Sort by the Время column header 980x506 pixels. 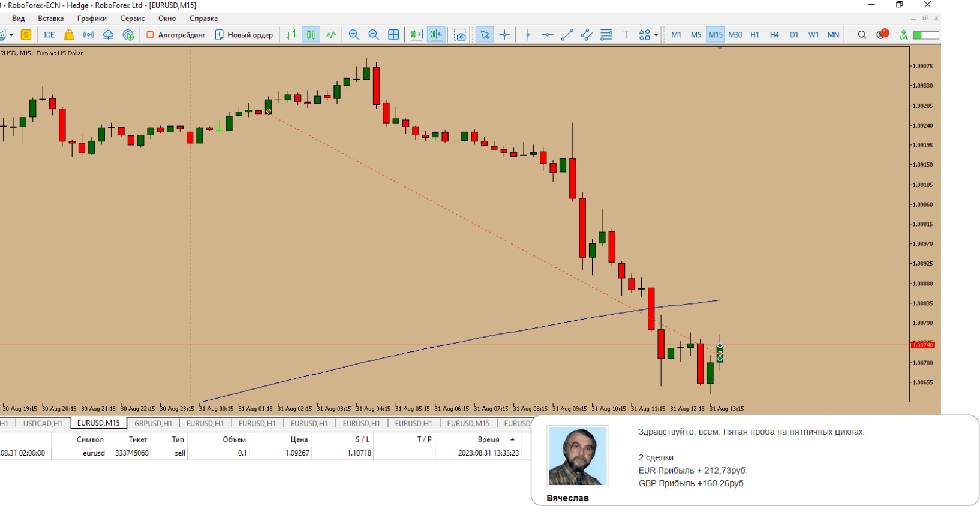pos(488,439)
